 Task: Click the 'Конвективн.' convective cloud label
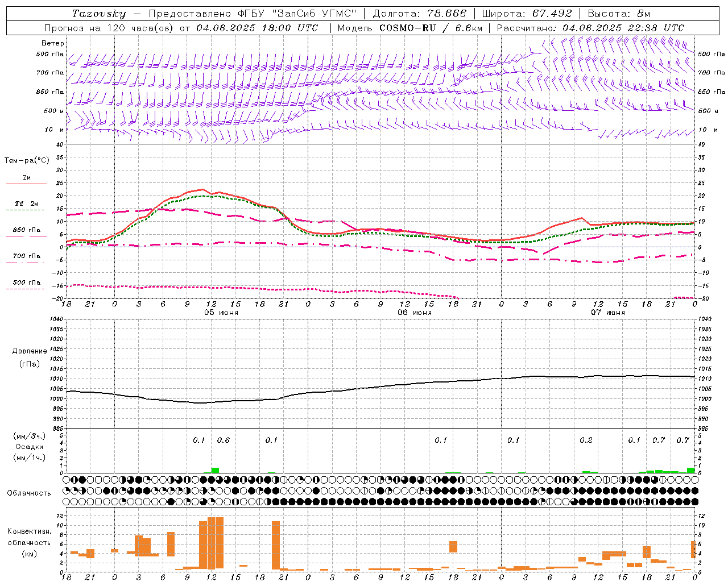tap(29, 531)
